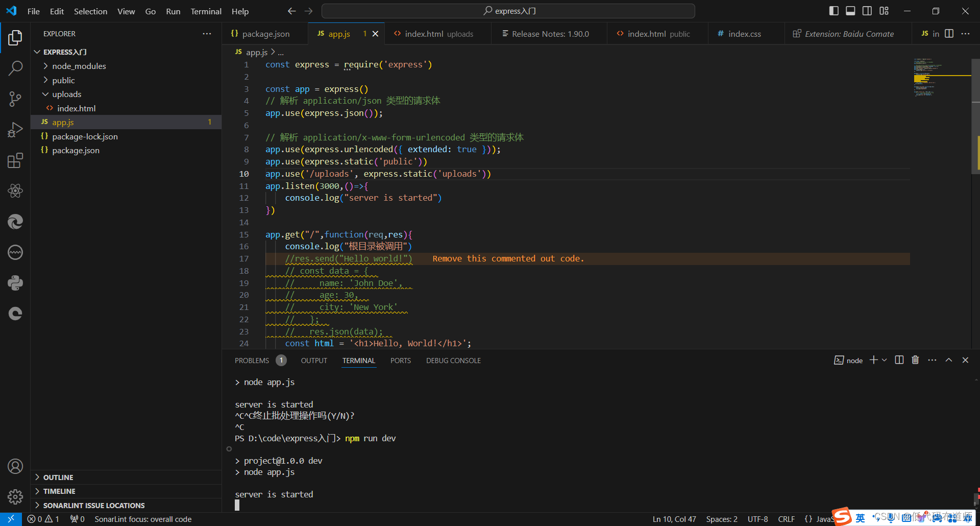This screenshot has height=526, width=980.
Task: Split the editor to the right
Action: coord(949,34)
